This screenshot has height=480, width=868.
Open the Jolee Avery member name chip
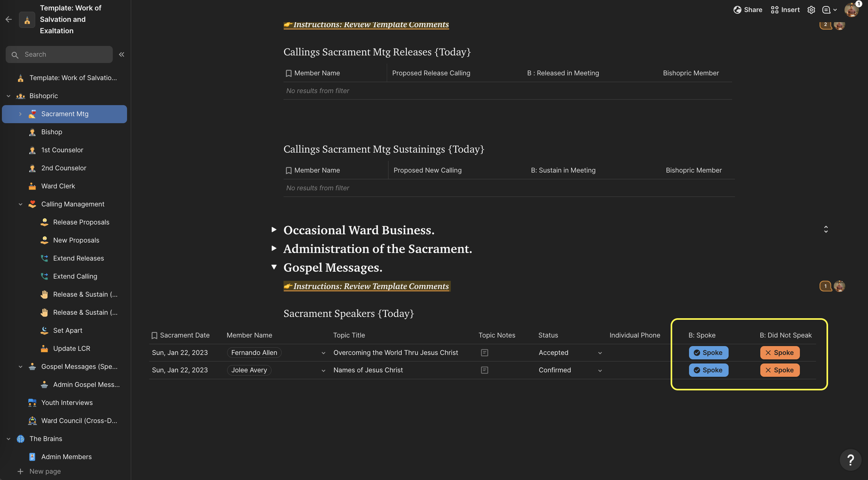pyautogui.click(x=249, y=370)
